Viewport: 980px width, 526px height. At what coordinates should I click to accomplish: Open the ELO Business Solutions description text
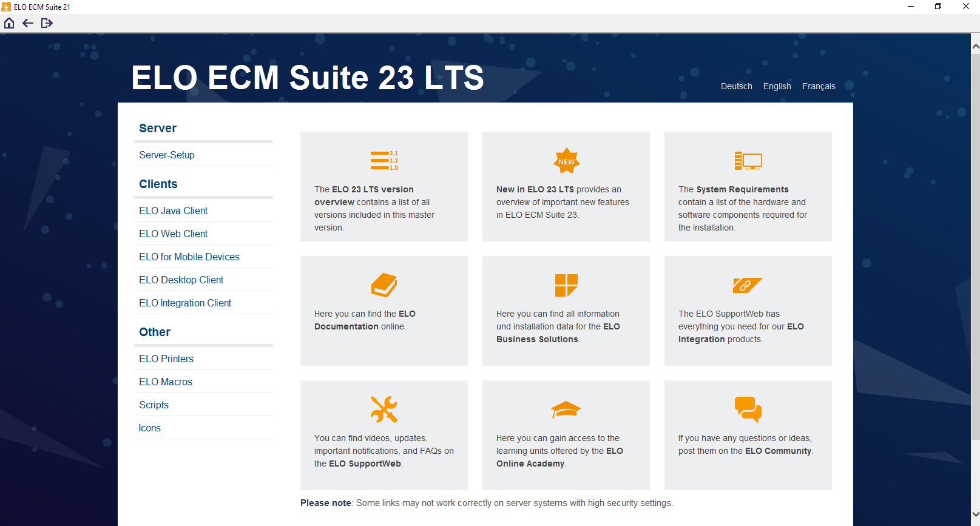pyautogui.click(x=558, y=326)
